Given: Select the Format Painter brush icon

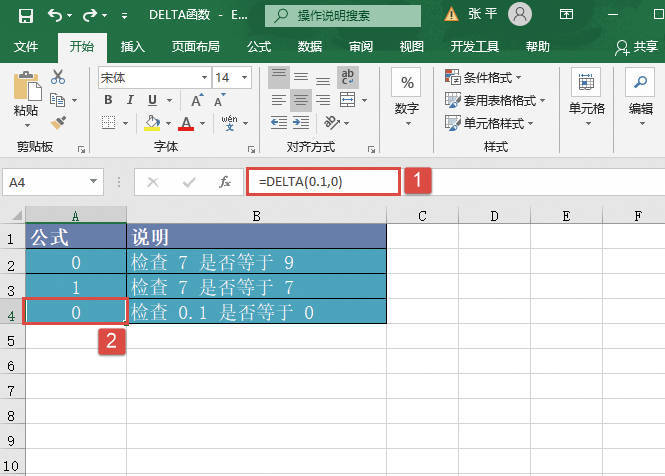Looking at the screenshot, I should coord(57,121).
